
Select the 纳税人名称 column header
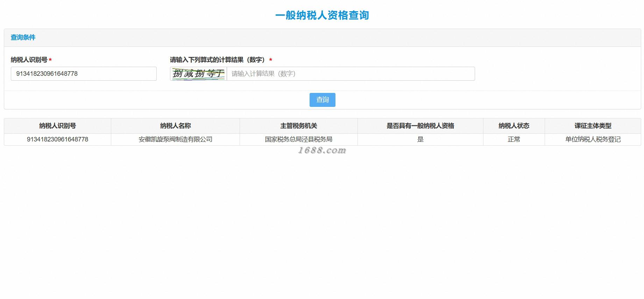175,126
